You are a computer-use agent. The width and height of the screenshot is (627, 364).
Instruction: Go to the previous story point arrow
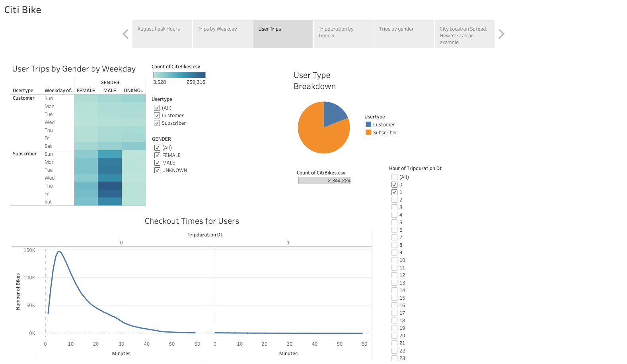coord(126,34)
